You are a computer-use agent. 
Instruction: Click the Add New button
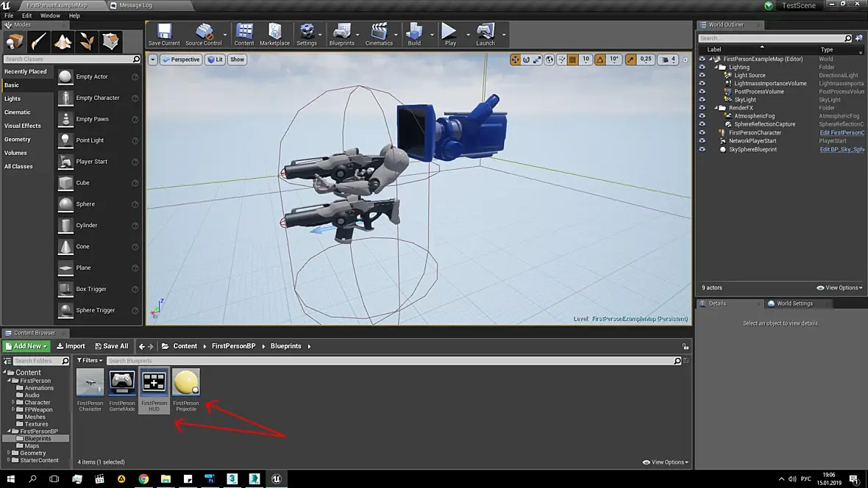(x=26, y=346)
